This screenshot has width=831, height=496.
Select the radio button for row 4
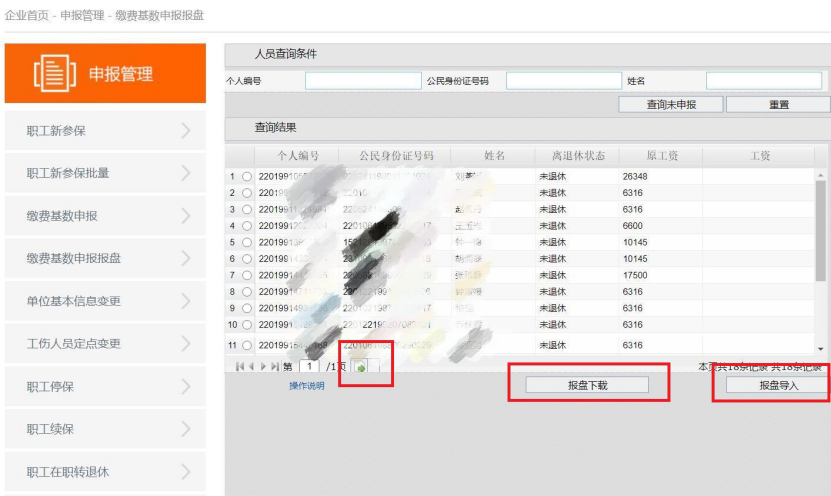(x=246, y=226)
